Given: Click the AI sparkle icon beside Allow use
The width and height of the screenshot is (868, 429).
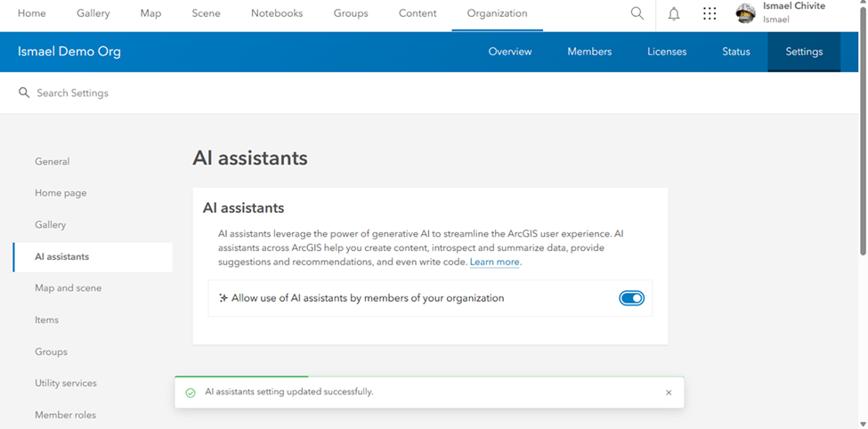Looking at the screenshot, I should [223, 299].
